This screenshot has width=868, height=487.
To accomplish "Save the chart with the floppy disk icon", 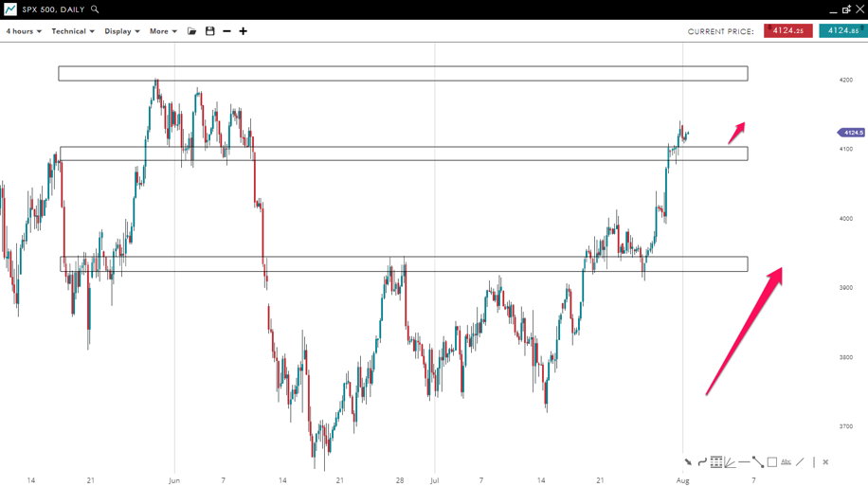I will (x=210, y=31).
